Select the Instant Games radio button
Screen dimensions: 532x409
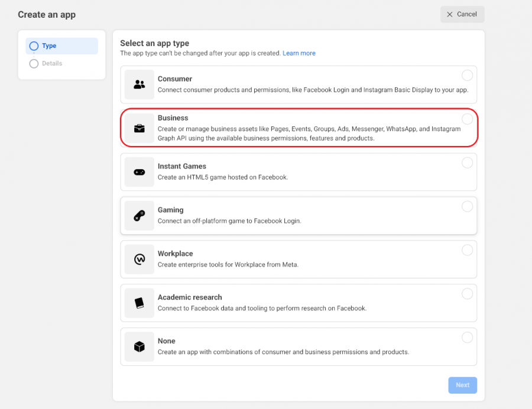point(467,163)
